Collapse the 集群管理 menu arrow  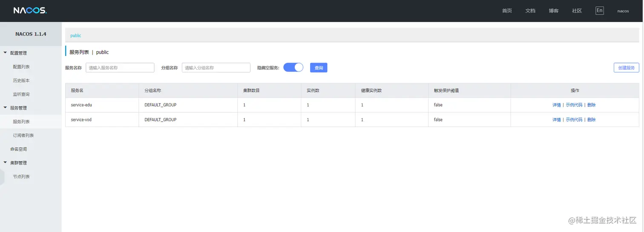(5, 163)
